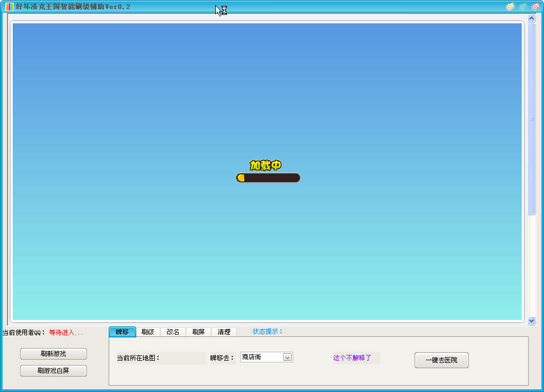The width and height of the screenshot is (544, 392).
Task: Click the scrollbar down arrow
Action: click(x=531, y=321)
